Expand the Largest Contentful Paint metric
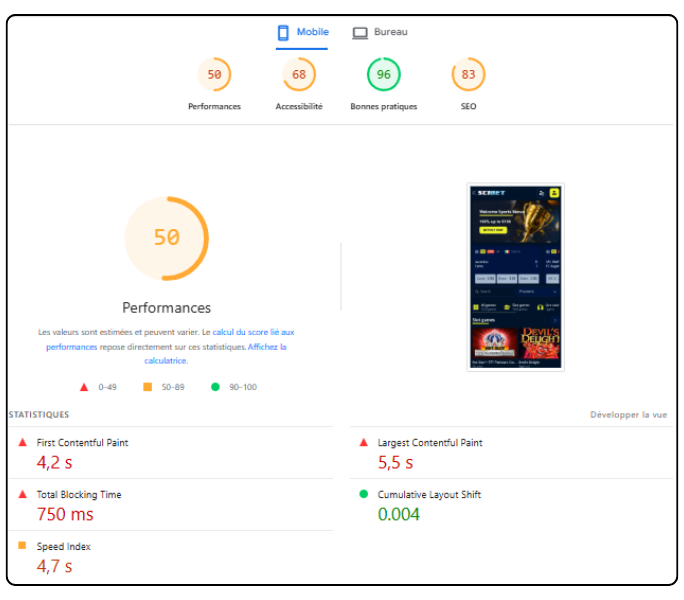684x600 pixels. [x=429, y=442]
